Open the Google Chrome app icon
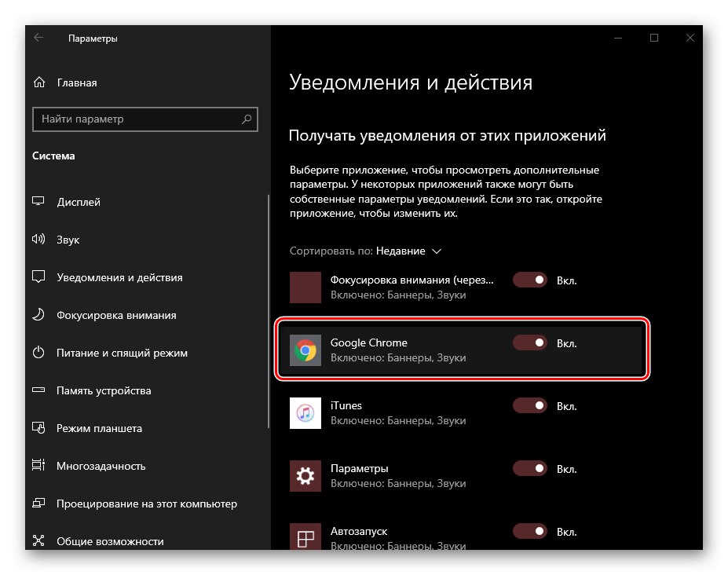Image resolution: width=728 pixels, height=575 pixels. point(305,350)
